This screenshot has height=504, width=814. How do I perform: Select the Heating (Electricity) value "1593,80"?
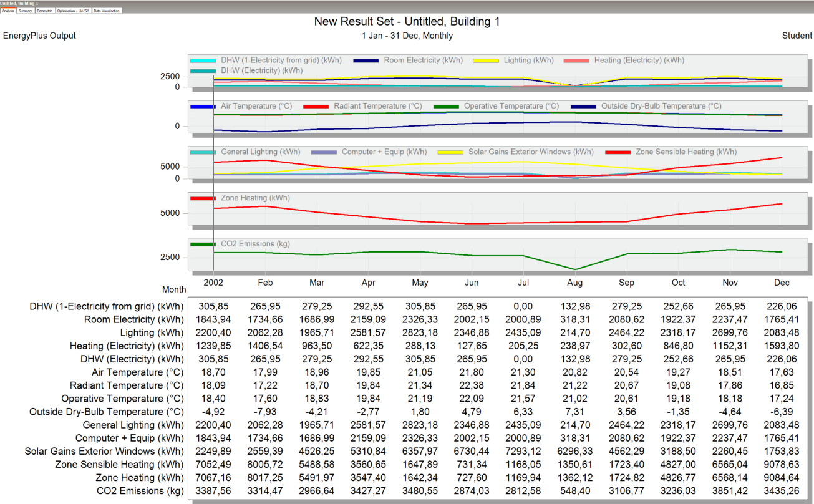click(782, 346)
